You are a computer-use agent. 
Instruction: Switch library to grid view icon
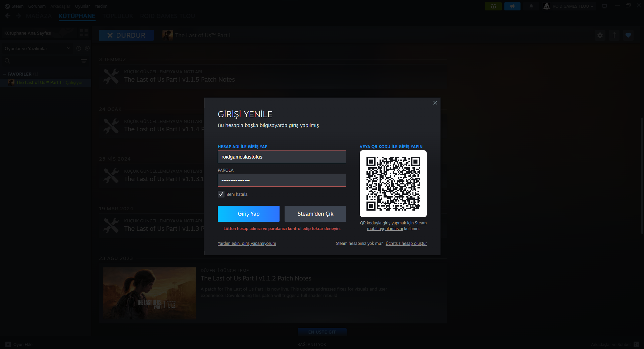(x=84, y=33)
